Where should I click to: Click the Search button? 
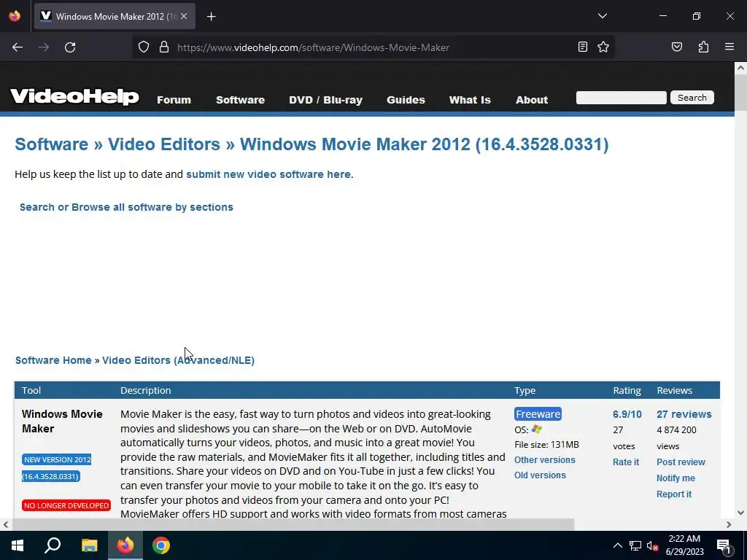tap(692, 98)
